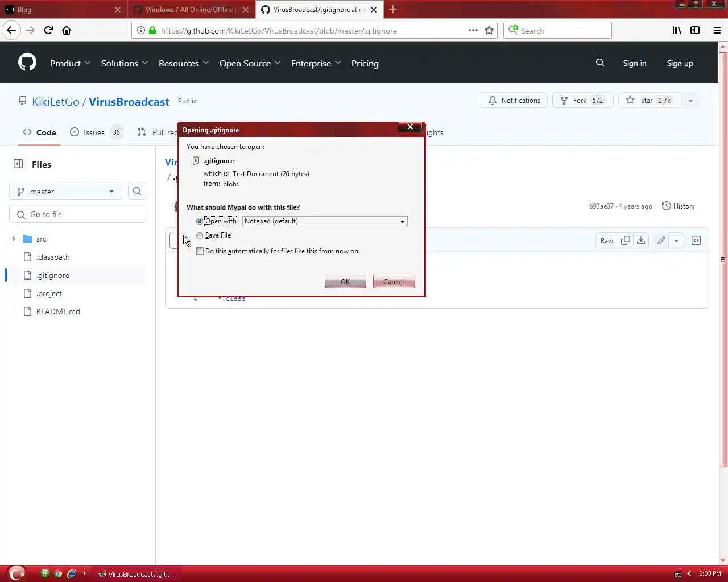
Task: Search files with the magnifier button
Action: point(137,192)
